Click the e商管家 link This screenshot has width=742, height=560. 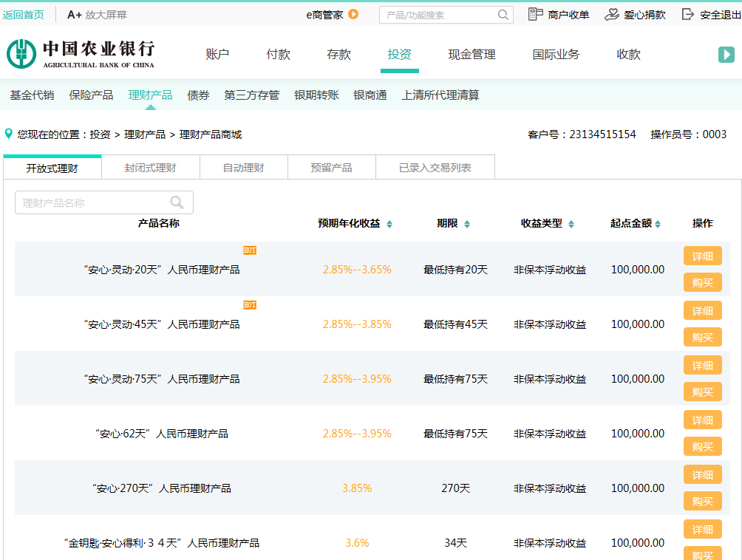pyautogui.click(x=324, y=15)
